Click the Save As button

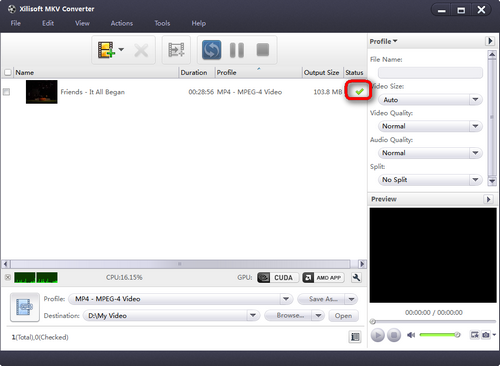pos(322,299)
